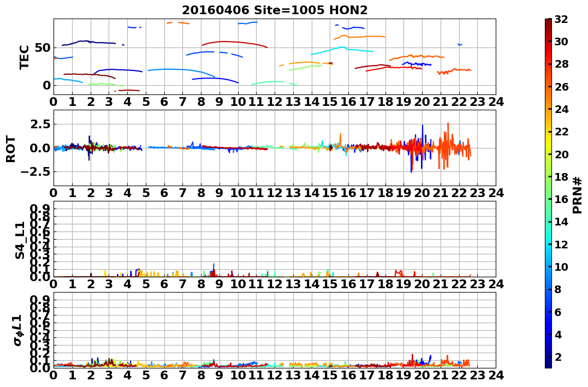This screenshot has height=387, width=588.
Task: Select colorbar tick label 18
Action: 561,177
